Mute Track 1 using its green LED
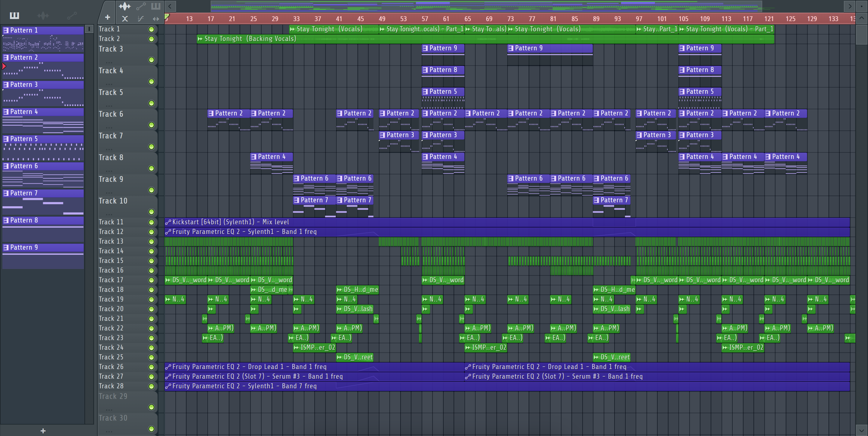Image resolution: width=868 pixels, height=436 pixels. 151,29
